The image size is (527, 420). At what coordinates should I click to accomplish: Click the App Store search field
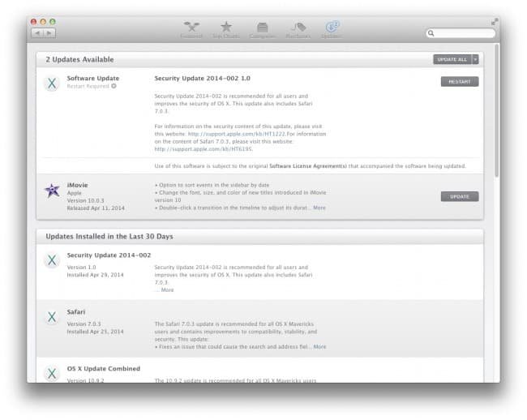[x=461, y=33]
